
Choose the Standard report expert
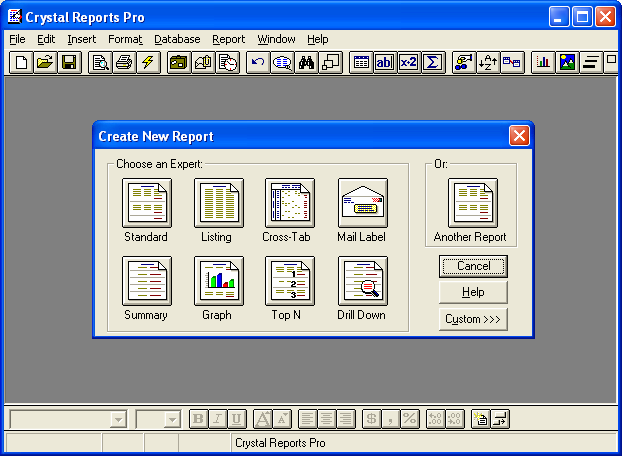click(147, 203)
